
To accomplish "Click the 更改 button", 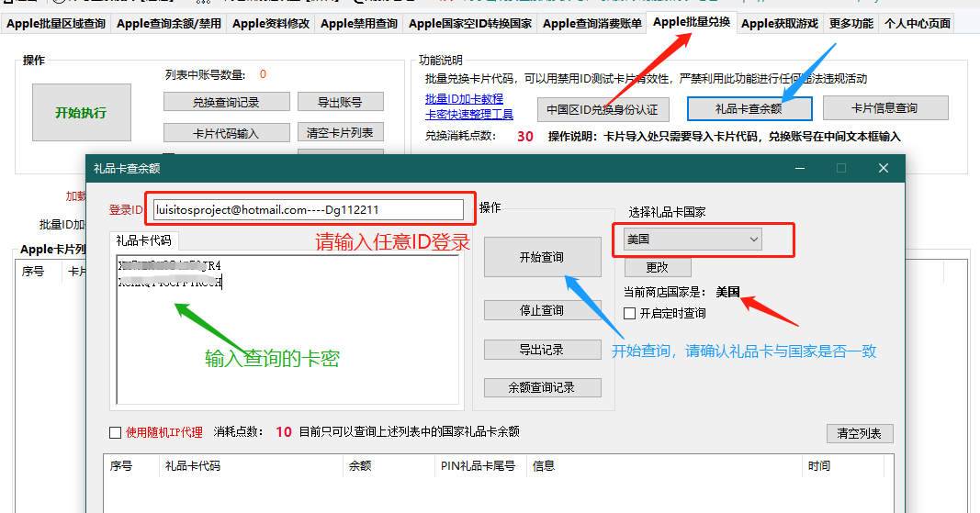I will [x=658, y=267].
